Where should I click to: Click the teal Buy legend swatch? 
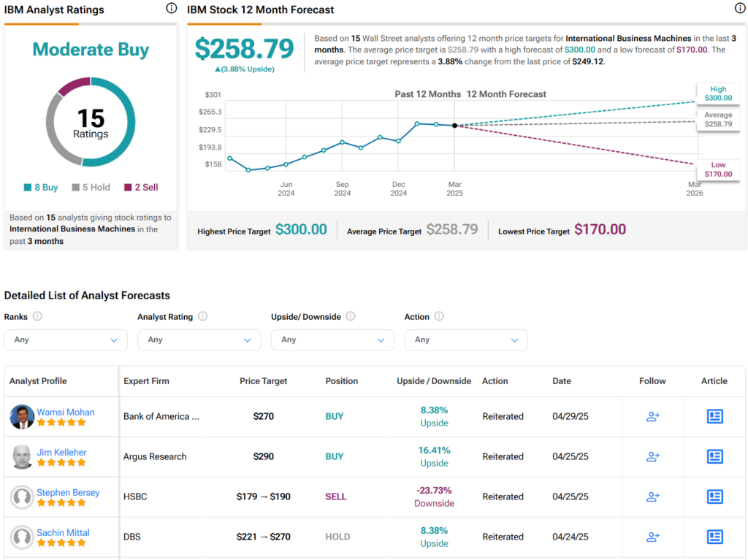(28, 188)
